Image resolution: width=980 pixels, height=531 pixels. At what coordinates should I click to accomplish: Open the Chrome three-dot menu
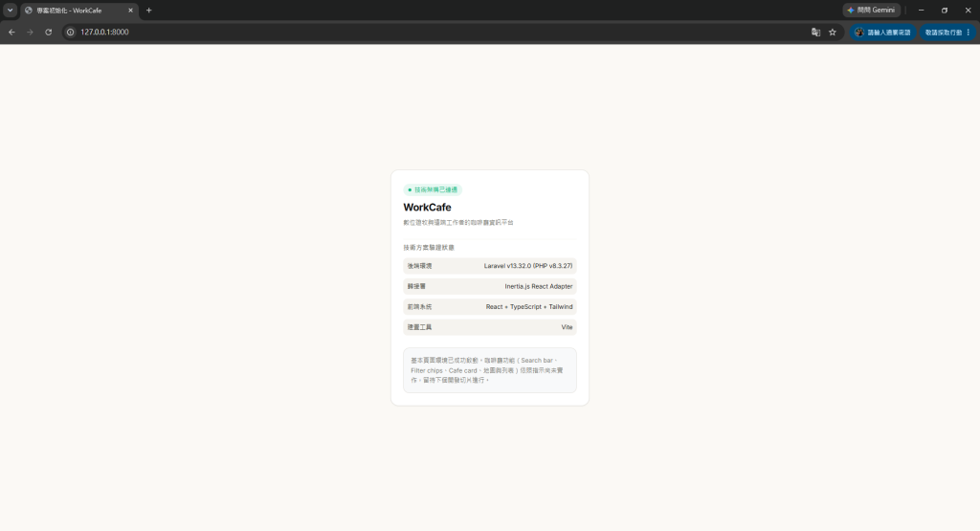(x=969, y=33)
